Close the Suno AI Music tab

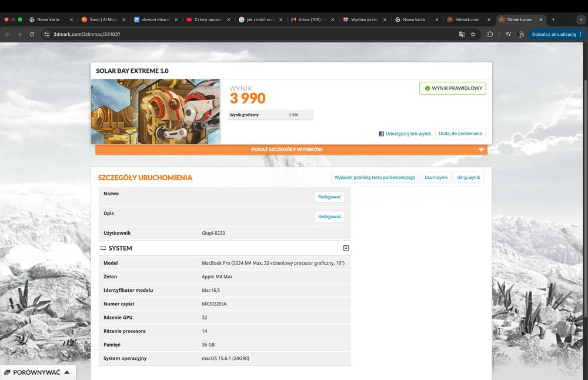[x=123, y=19]
